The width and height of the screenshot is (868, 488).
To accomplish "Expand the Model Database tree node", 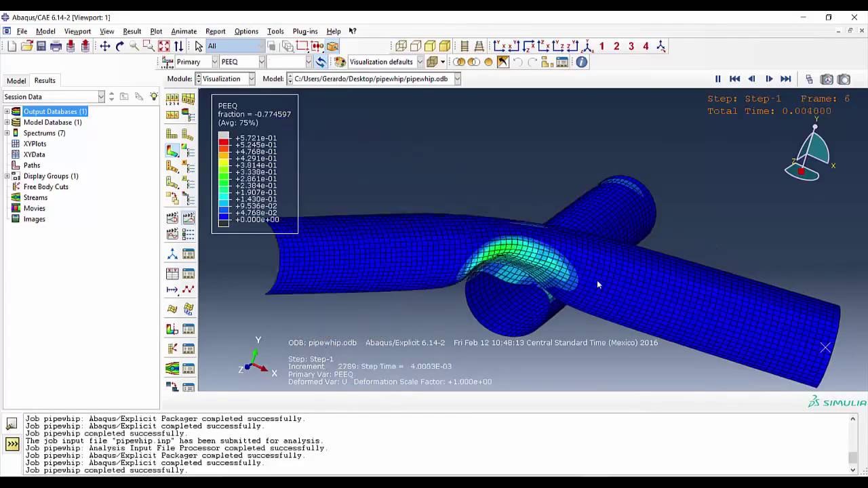I will point(7,122).
